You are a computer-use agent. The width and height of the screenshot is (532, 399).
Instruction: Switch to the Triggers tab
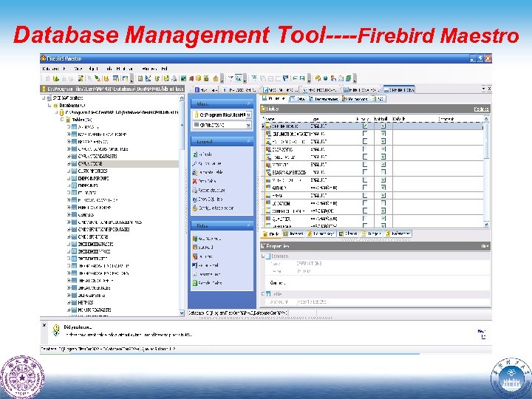coord(371,233)
